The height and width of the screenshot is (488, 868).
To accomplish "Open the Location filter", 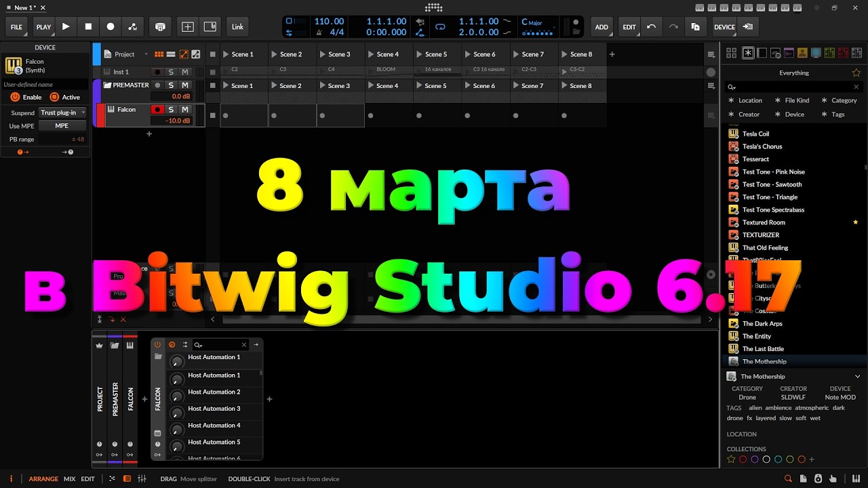I will click(x=745, y=100).
